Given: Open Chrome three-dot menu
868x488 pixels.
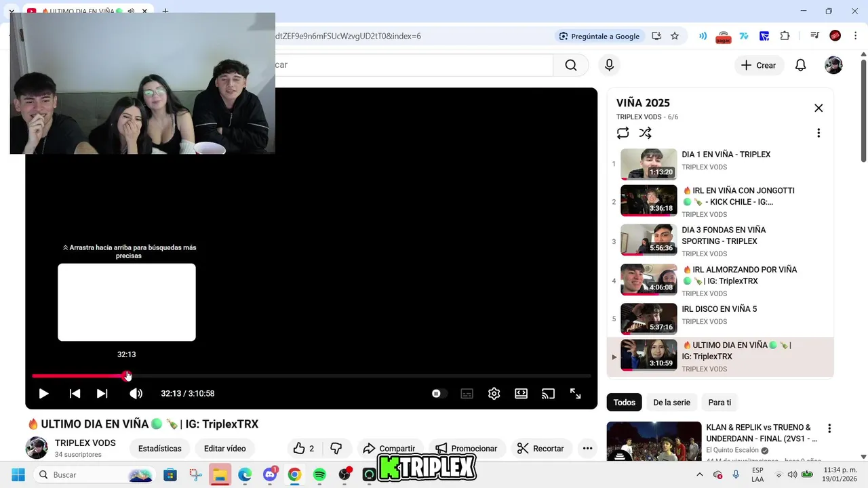Looking at the screenshot, I should pyautogui.click(x=855, y=36).
